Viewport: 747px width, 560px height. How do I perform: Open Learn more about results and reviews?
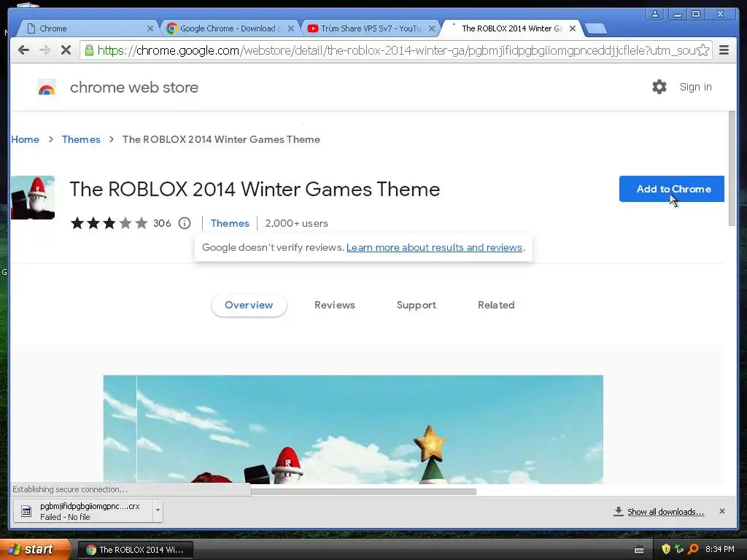click(x=435, y=247)
